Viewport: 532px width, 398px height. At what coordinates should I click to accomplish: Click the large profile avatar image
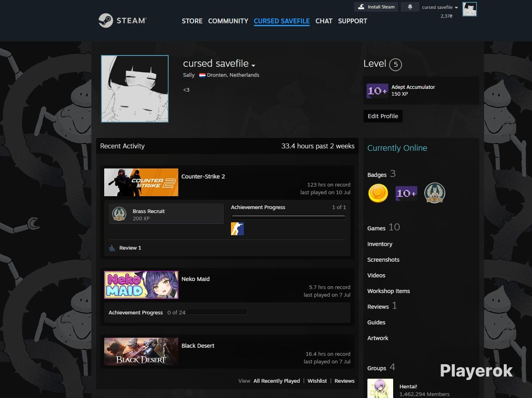click(x=135, y=89)
